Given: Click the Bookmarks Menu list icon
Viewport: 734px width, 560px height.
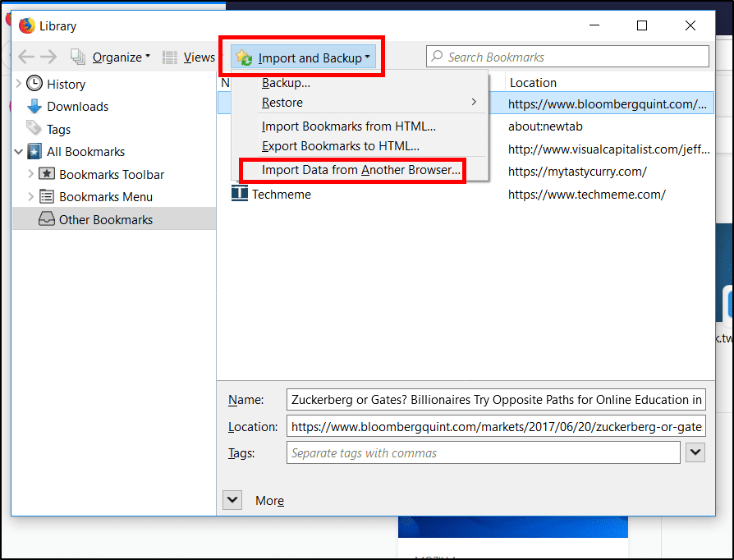Looking at the screenshot, I should click(46, 196).
